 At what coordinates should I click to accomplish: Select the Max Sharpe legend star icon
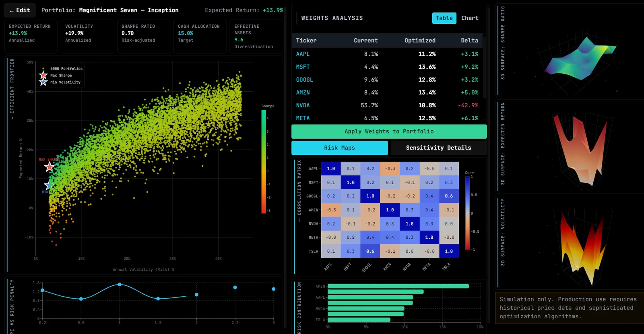[43, 75]
